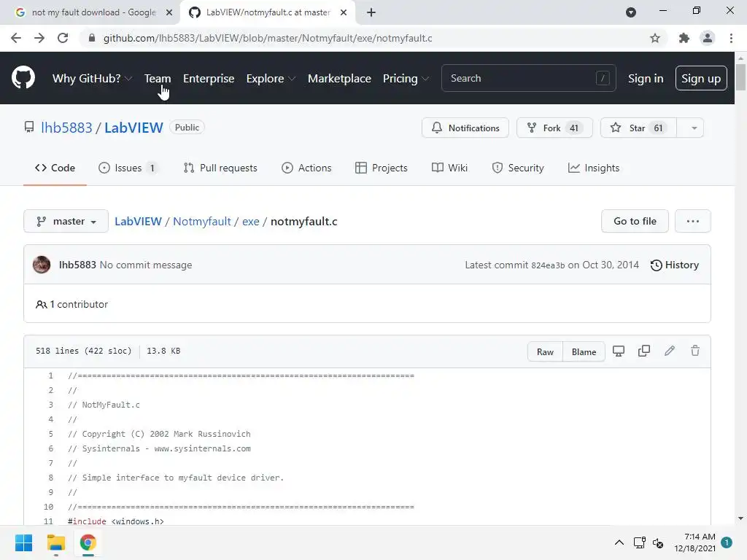Open the three-dot file options menu
The height and width of the screenshot is (560, 747).
click(693, 221)
